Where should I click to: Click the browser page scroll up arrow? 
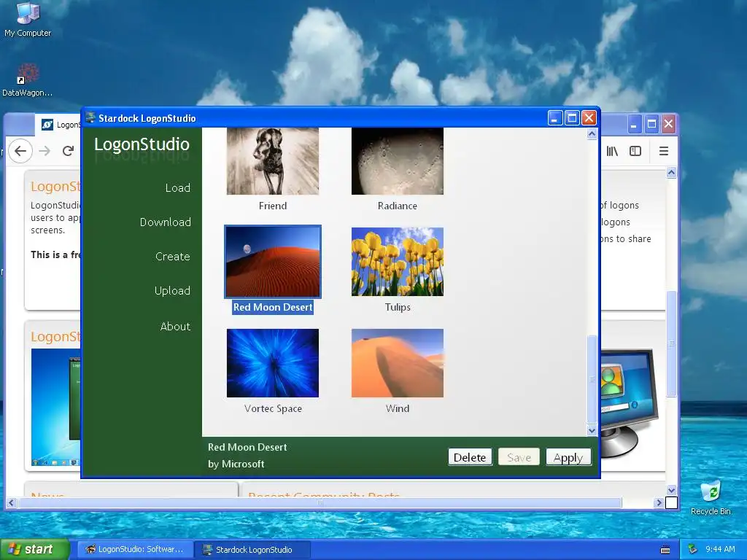(x=671, y=172)
